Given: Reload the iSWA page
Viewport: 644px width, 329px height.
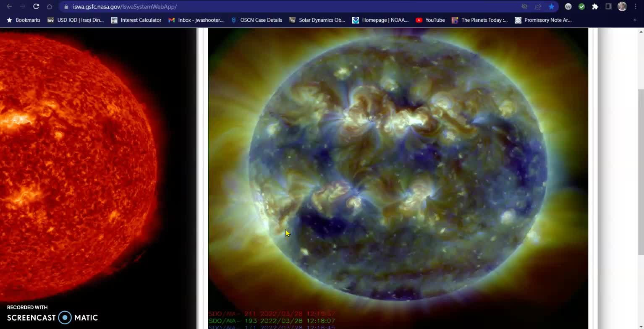Looking at the screenshot, I should [36, 7].
